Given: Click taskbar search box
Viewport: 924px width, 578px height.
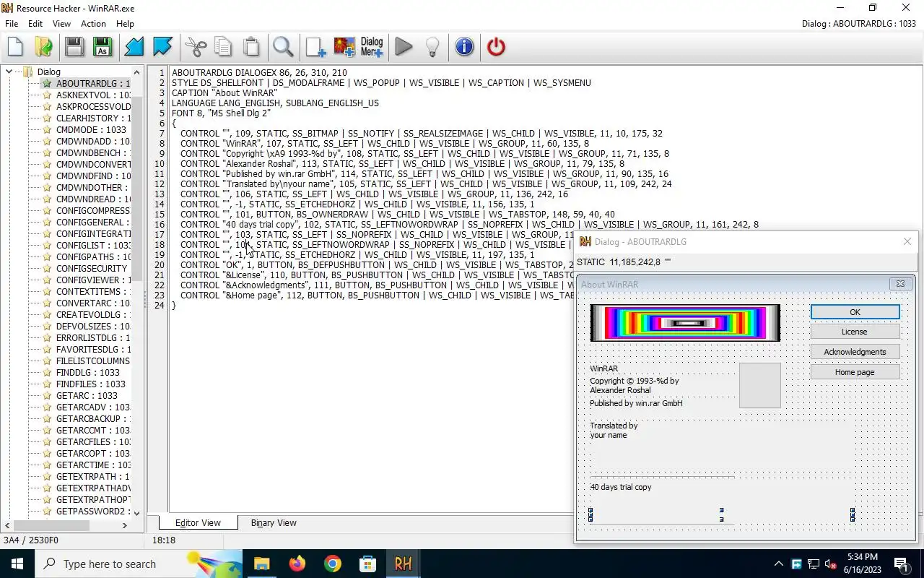Looking at the screenshot, I should pyautogui.click(x=139, y=564).
